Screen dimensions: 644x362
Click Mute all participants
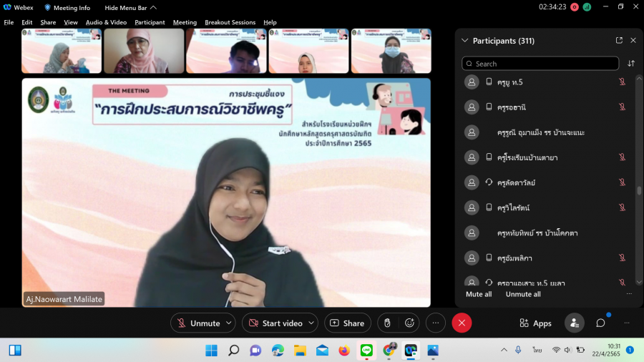(x=479, y=294)
